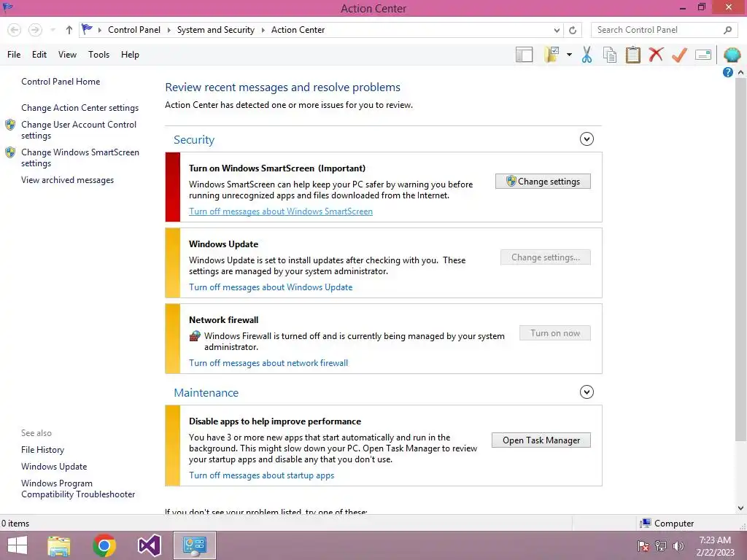Open Change Action Center settings
Image resolution: width=747 pixels, height=560 pixels.
point(80,108)
